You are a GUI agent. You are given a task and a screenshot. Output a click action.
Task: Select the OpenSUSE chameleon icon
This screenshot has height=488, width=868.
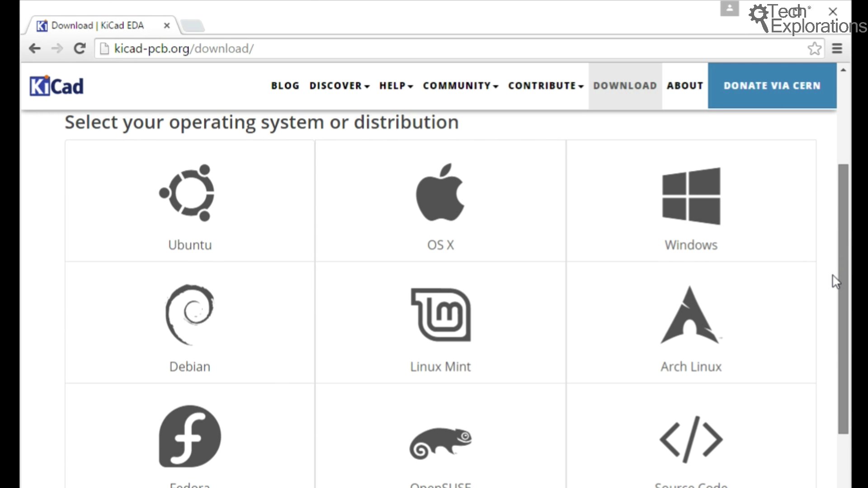pyautogui.click(x=441, y=443)
